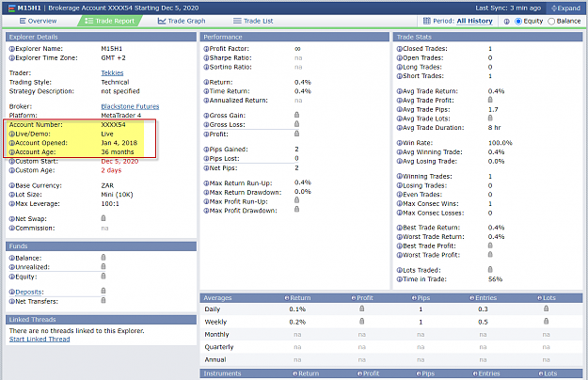
Task: Click the Expand button in title bar
Action: pos(565,8)
